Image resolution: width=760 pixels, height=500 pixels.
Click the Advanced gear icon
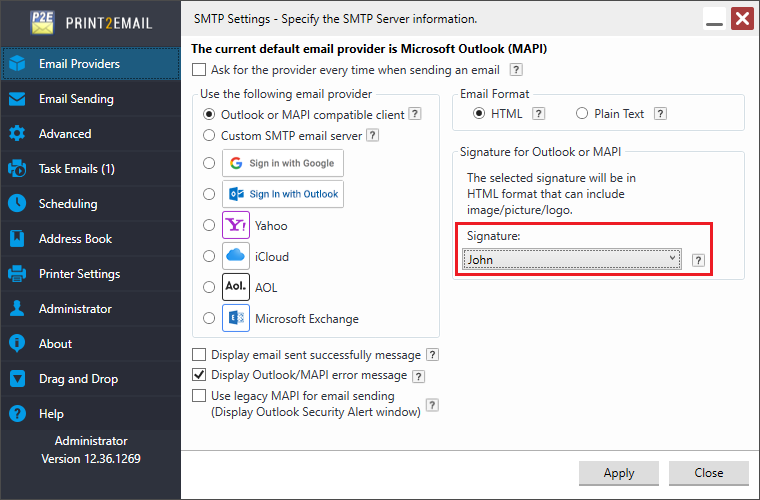point(17,134)
